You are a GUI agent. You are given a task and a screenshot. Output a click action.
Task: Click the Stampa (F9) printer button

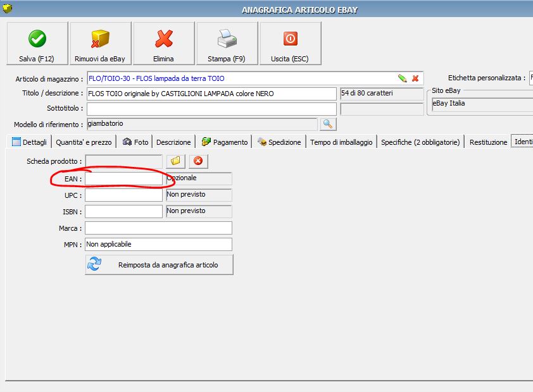(227, 43)
